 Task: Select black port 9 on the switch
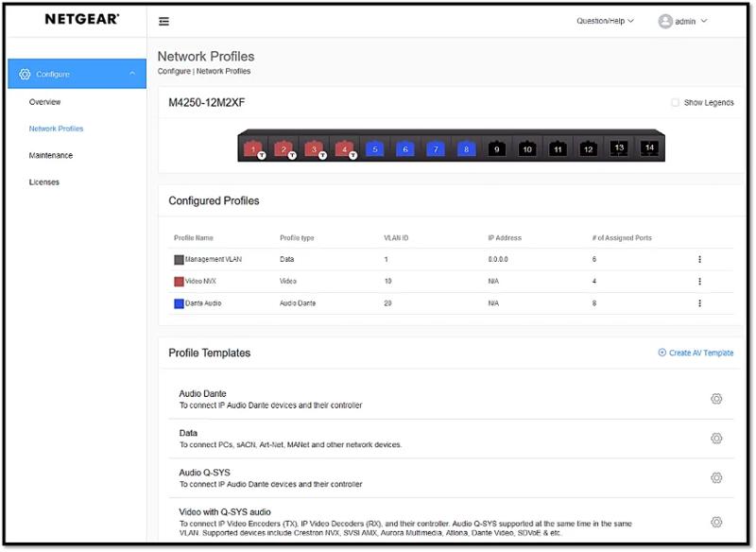497,149
